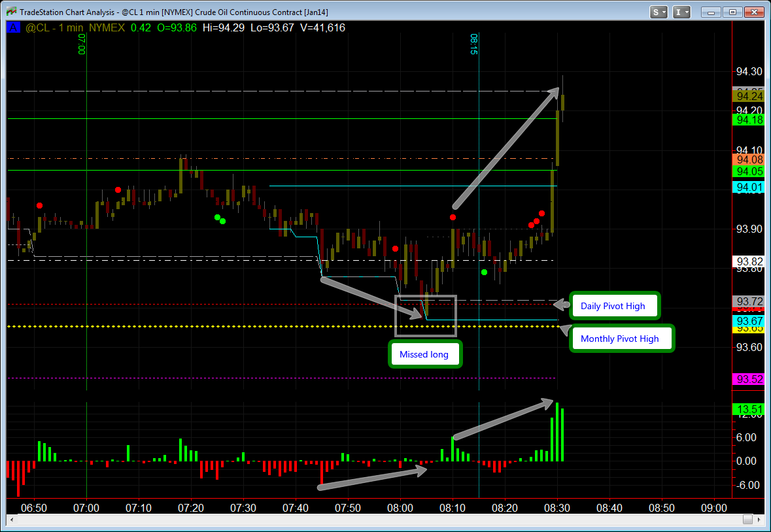Click the O=93.86 open value
The image size is (771, 532).
tap(177, 28)
